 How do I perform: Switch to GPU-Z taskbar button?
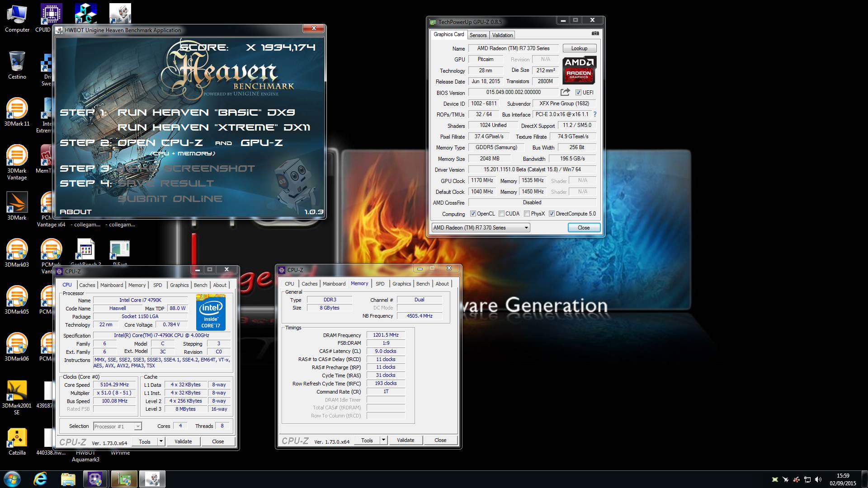tap(124, 479)
